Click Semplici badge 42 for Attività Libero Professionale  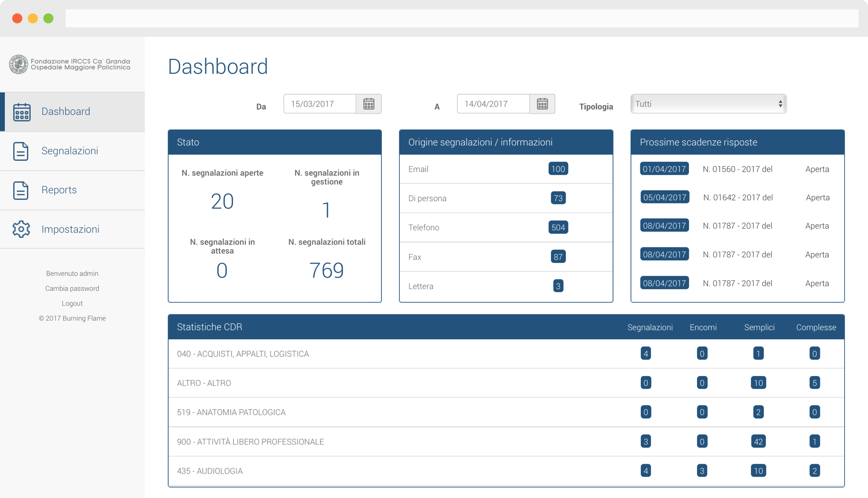tap(758, 441)
